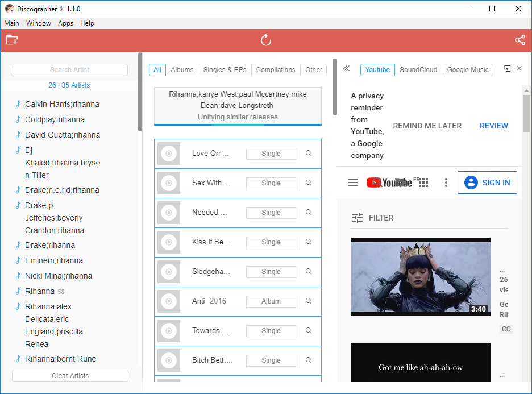Screen dimensions: 532x394
Task: Select artist David Guetta;rihanna
Action: tap(63, 135)
